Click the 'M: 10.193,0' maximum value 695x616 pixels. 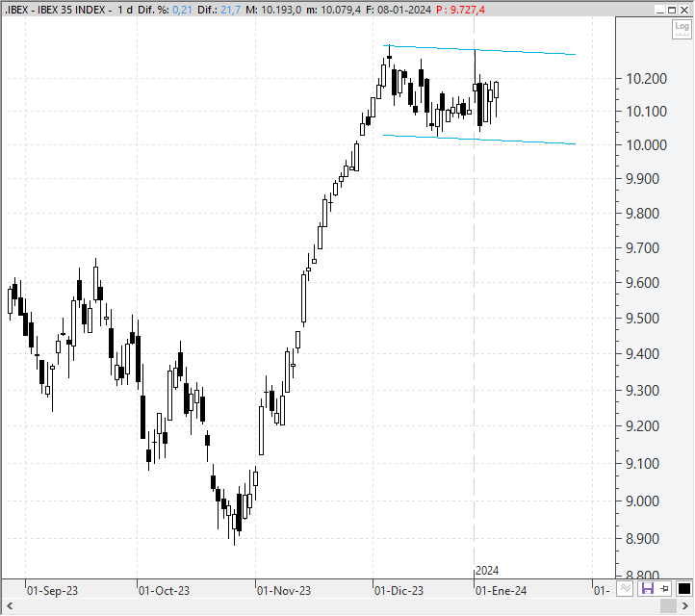tap(273, 10)
